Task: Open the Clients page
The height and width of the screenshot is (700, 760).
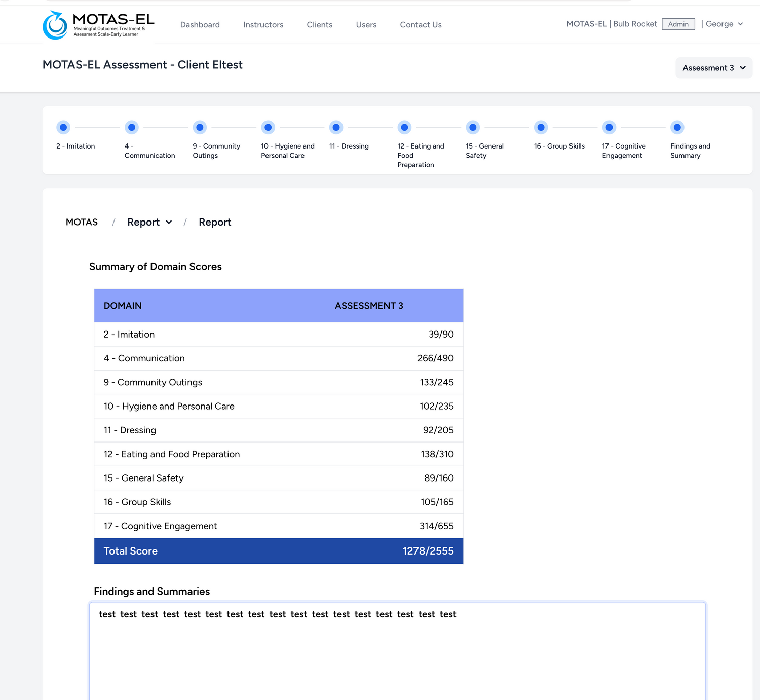Action: pyautogui.click(x=319, y=25)
